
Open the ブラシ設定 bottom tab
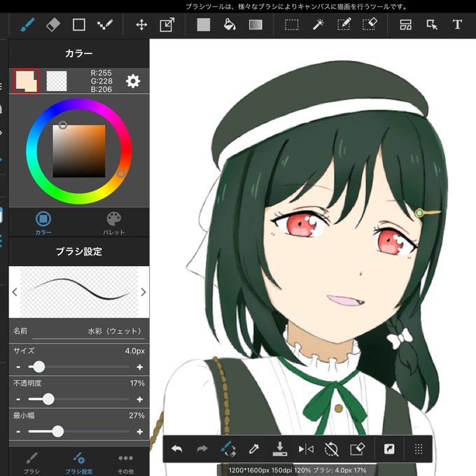click(79, 463)
